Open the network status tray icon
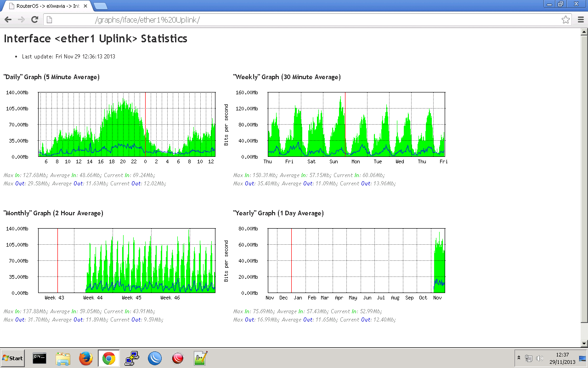The height and width of the screenshot is (368, 588). pyautogui.click(x=529, y=358)
